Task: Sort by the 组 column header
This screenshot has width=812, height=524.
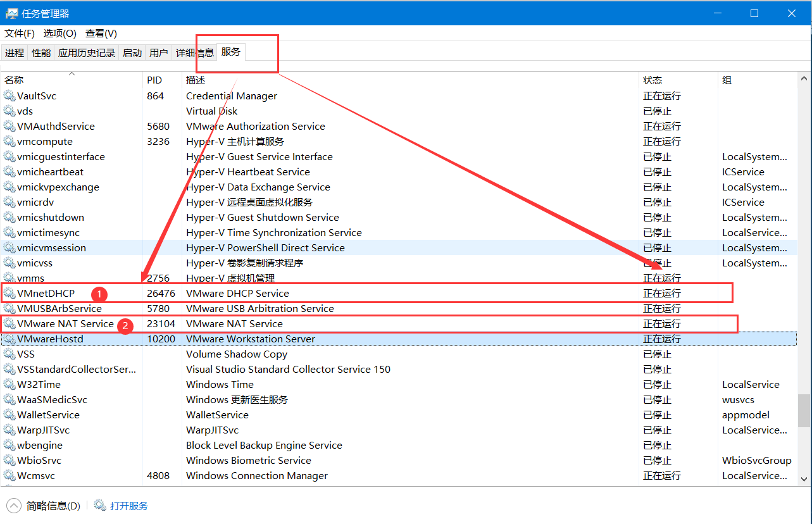Action: pos(758,80)
